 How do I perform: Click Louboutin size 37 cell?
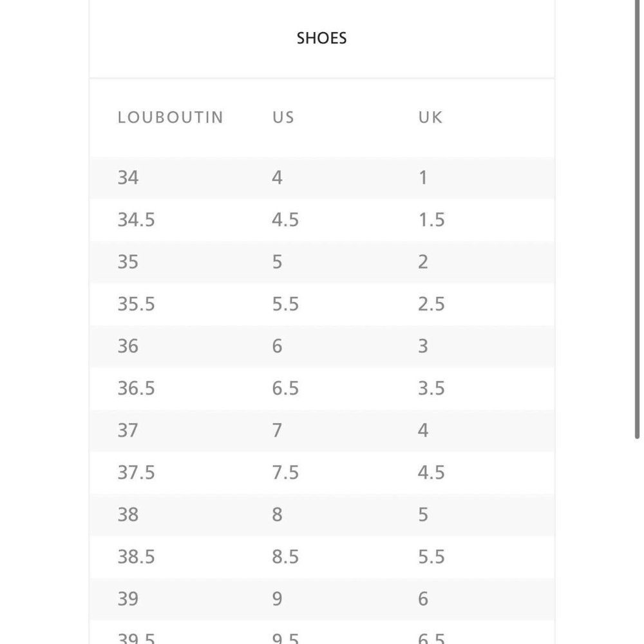coord(128,430)
